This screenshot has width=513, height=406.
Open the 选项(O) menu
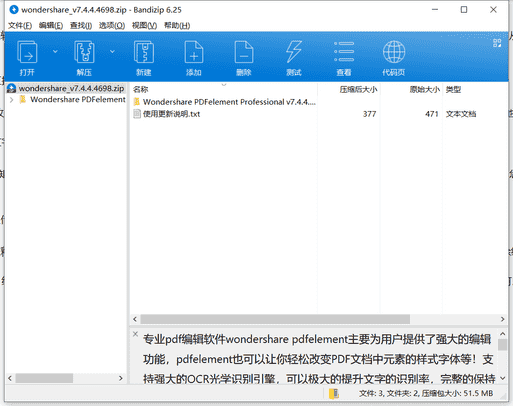pyautogui.click(x=112, y=25)
